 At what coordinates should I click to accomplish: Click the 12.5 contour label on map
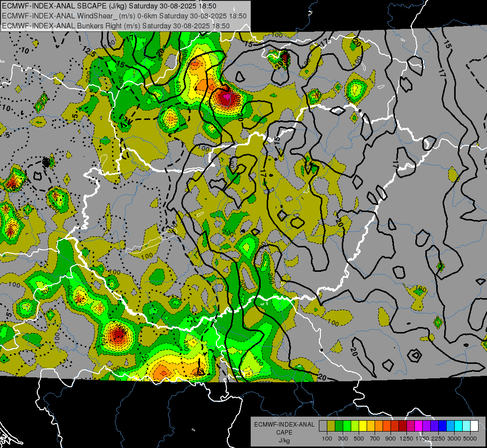tap(90, 52)
